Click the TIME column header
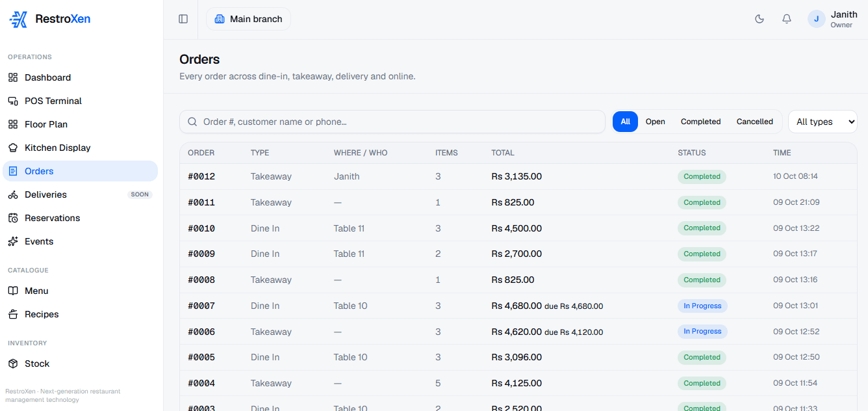This screenshot has height=411, width=868. tap(782, 153)
